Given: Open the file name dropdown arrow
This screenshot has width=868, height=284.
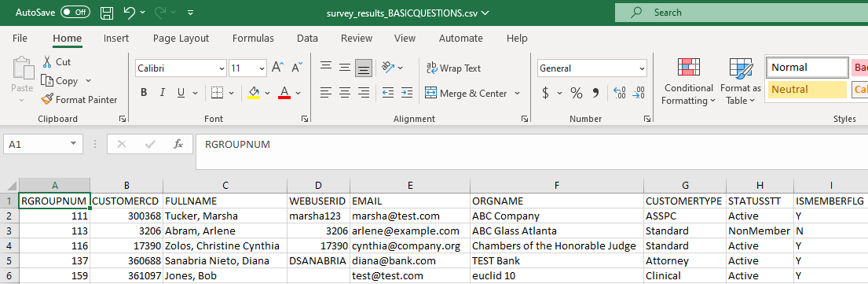Looking at the screenshot, I should click(485, 13).
